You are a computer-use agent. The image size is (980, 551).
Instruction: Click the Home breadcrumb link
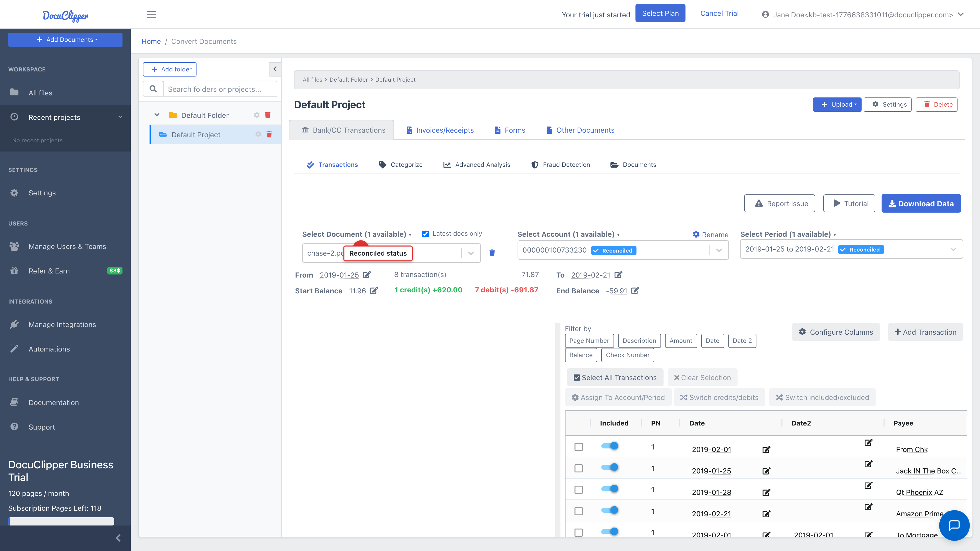click(x=151, y=41)
